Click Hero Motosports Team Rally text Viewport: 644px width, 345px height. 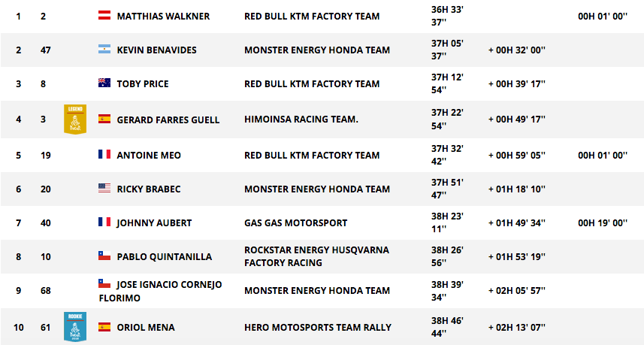coord(318,328)
